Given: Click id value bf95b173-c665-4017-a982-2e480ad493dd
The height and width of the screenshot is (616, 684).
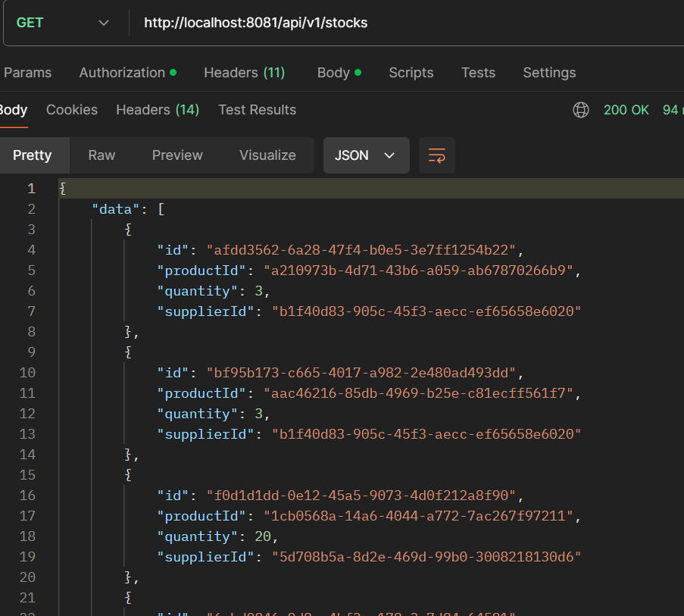Looking at the screenshot, I should click(x=361, y=373).
